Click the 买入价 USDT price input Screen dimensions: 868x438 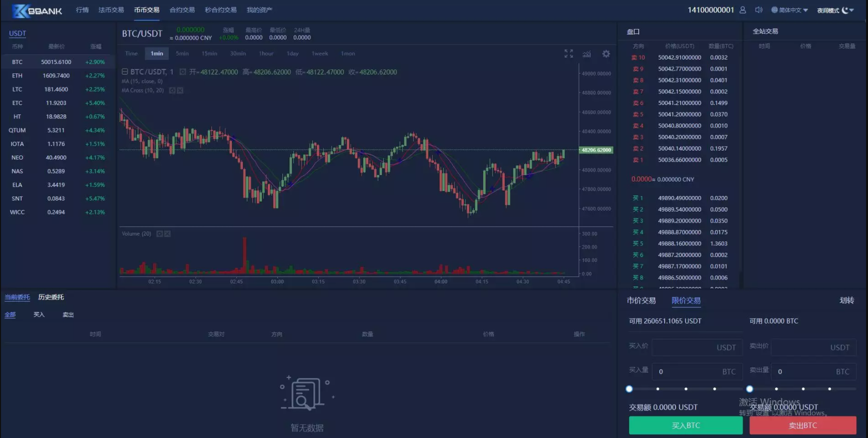tap(695, 347)
